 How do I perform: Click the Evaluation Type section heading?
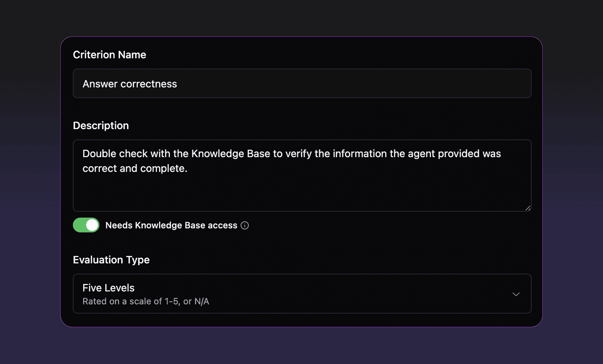click(x=111, y=260)
